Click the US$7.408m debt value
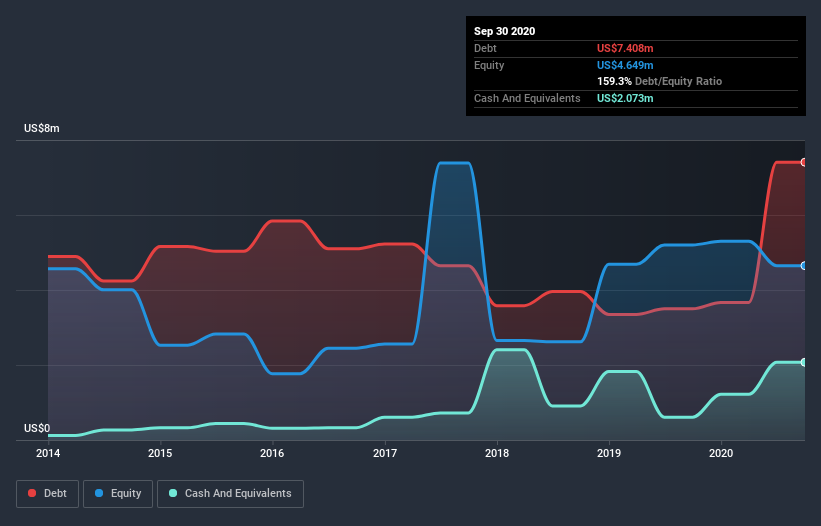Viewport: 821px width, 526px height. pyautogui.click(x=625, y=49)
